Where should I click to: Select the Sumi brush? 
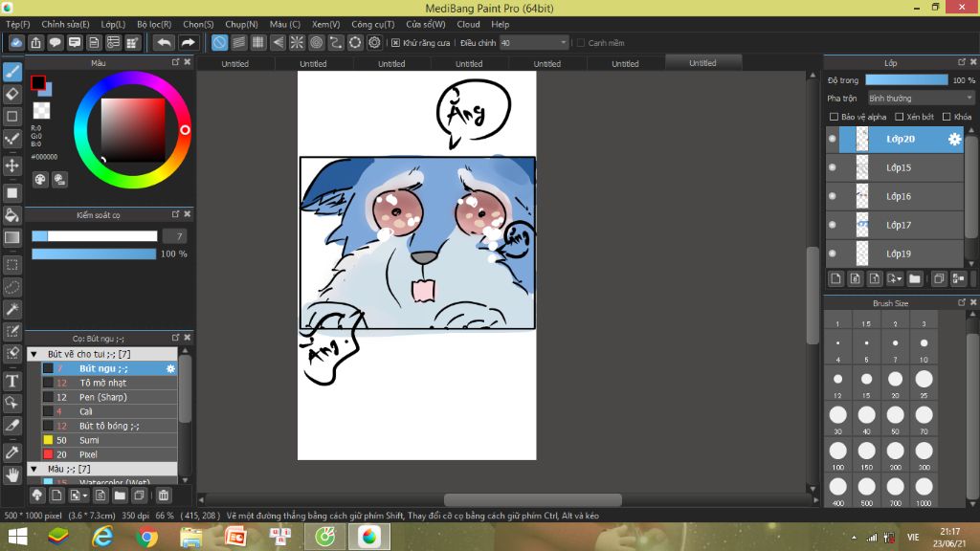point(109,440)
